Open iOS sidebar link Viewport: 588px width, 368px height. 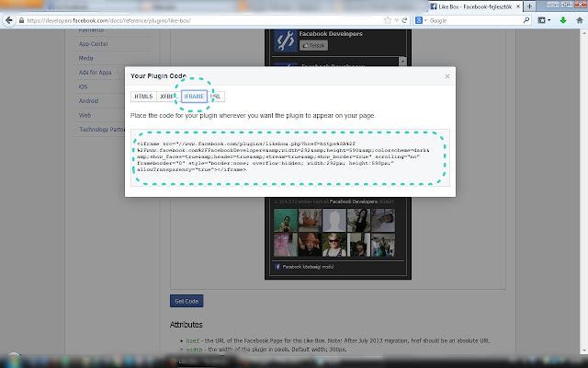[x=83, y=86]
